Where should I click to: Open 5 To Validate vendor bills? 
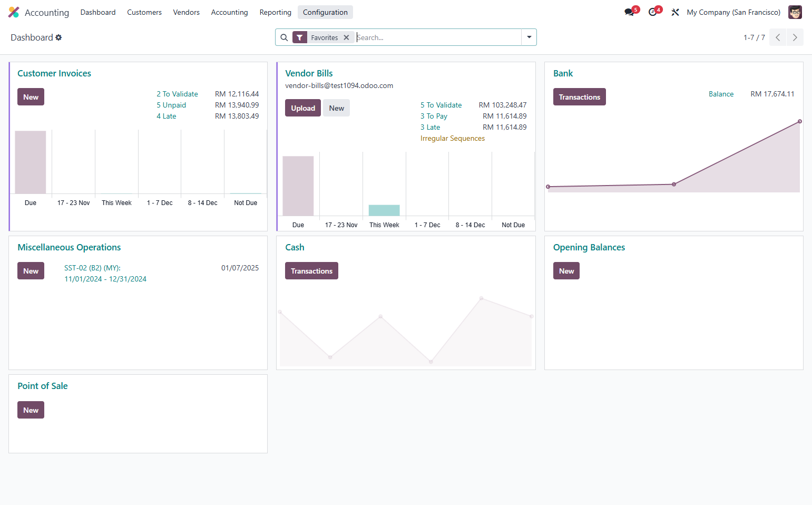441,105
